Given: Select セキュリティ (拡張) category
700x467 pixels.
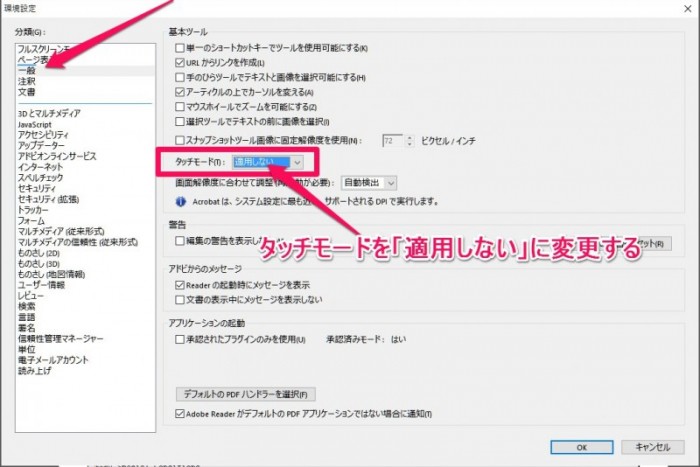Looking at the screenshot, I should pos(49,199).
